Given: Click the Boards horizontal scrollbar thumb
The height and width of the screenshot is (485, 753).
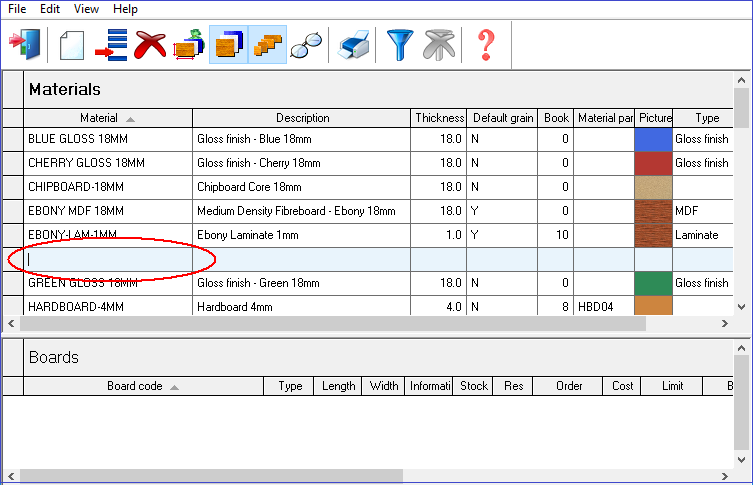Looking at the screenshot, I should coord(211,476).
